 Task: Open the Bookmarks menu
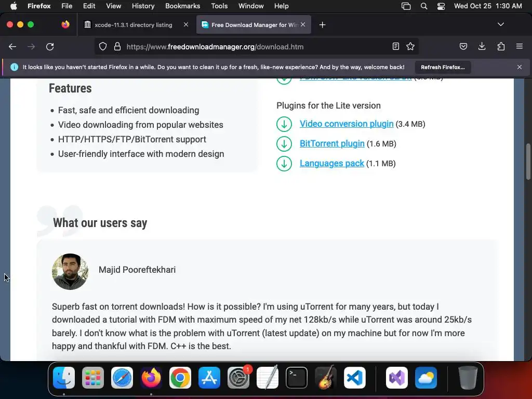coord(182,6)
